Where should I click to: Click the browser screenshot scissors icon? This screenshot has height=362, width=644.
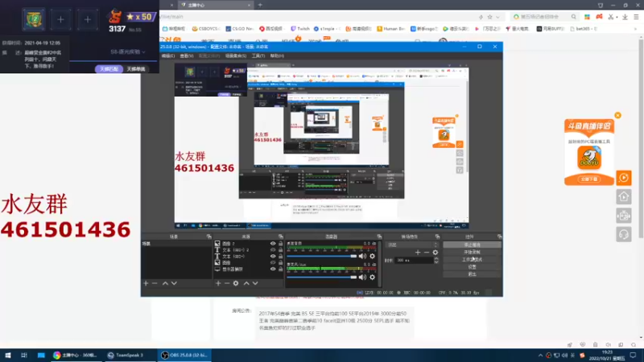611,17
